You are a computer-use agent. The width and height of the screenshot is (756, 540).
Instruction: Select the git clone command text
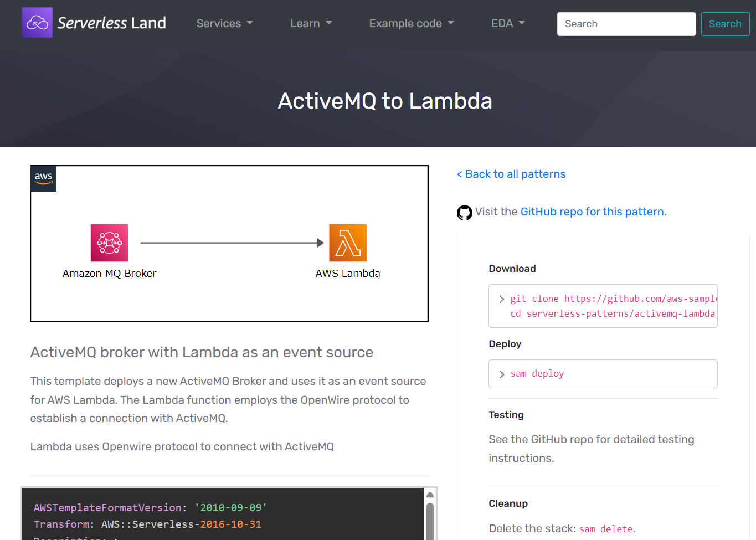[x=614, y=299]
